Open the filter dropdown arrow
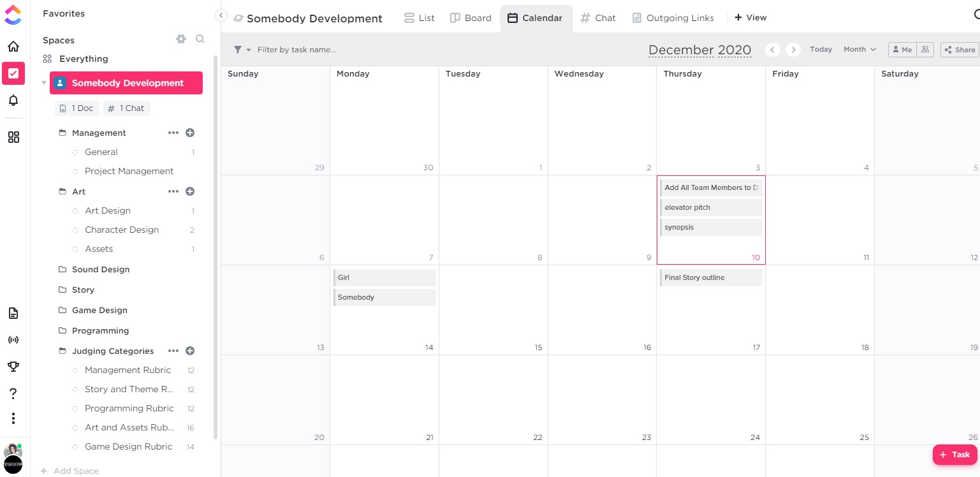The image size is (980, 477). 249,50
